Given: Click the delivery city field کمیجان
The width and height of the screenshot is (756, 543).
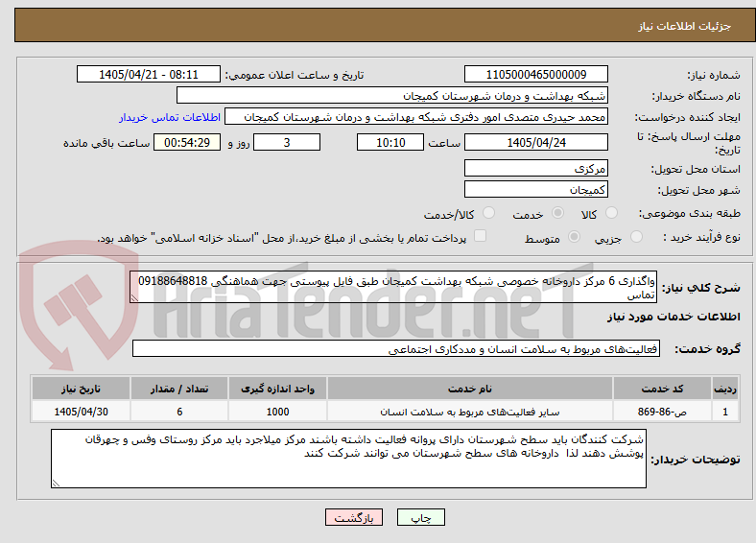Looking at the screenshot, I should 536,189.
